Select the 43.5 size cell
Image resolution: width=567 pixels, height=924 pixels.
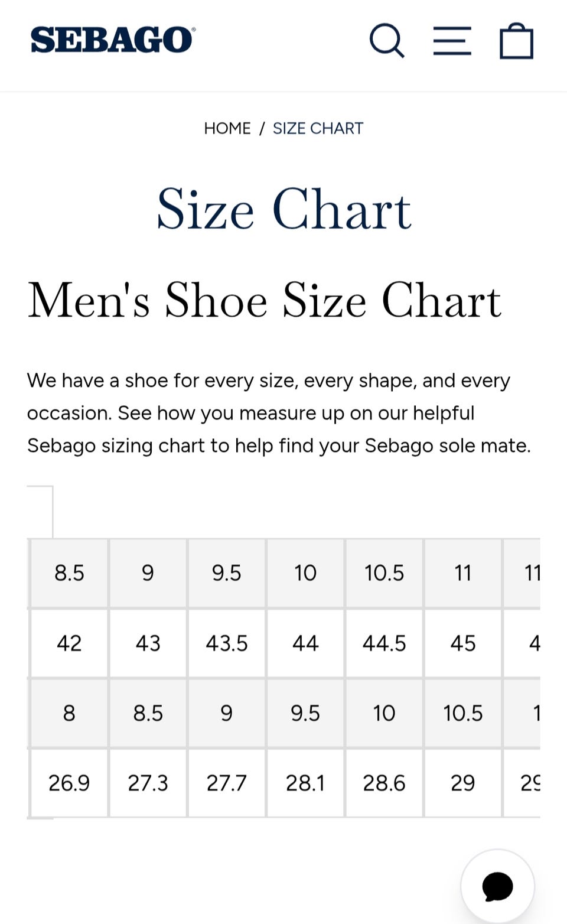(227, 643)
